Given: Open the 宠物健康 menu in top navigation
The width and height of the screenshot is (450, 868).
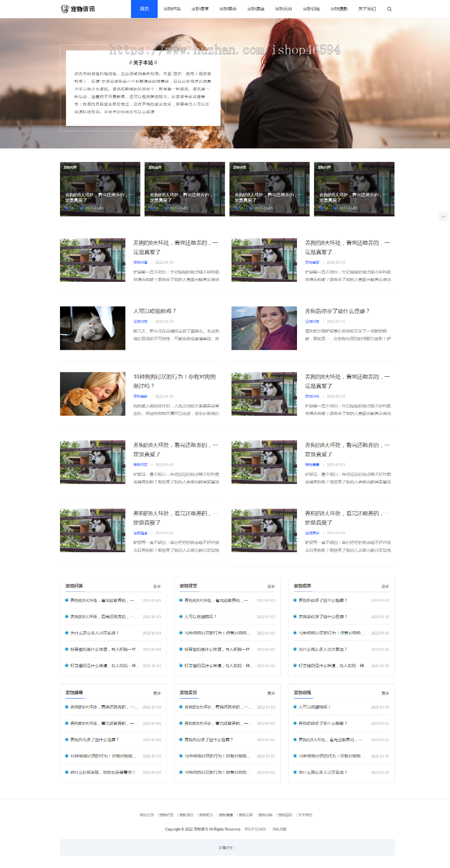Looking at the screenshot, I should pyautogui.click(x=255, y=9).
